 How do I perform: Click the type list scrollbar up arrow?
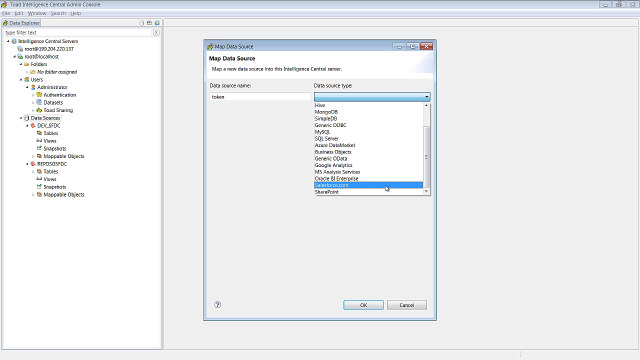(x=427, y=105)
